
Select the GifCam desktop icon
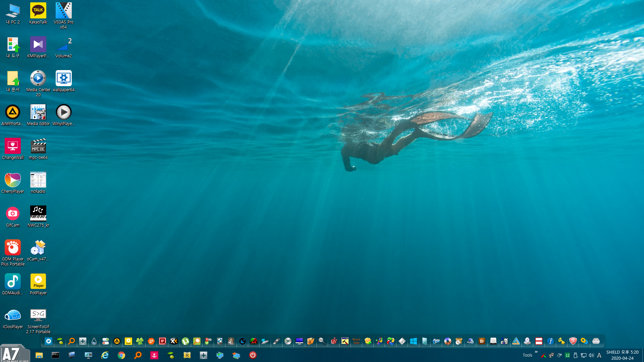click(13, 217)
